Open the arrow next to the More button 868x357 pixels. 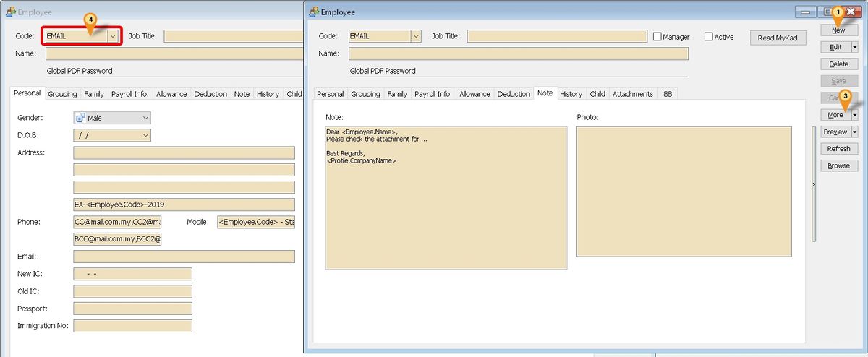854,115
